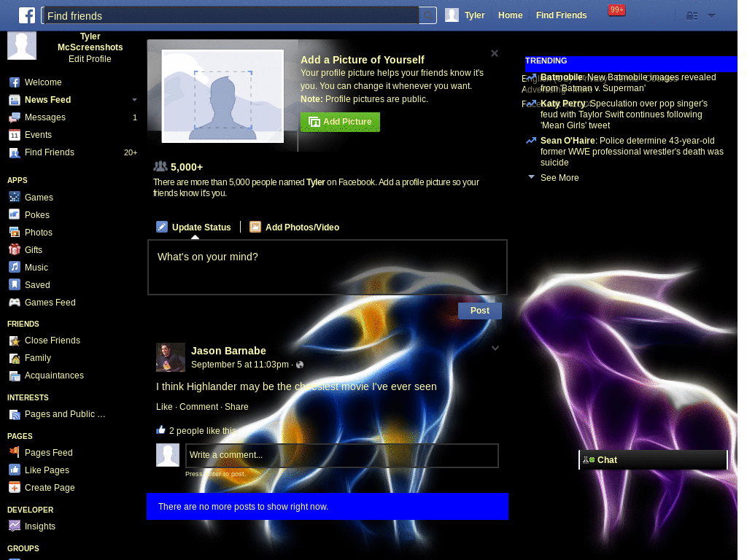The width and height of the screenshot is (747, 560).
Task: Click the Pages and Public feed icon
Action: click(15, 414)
